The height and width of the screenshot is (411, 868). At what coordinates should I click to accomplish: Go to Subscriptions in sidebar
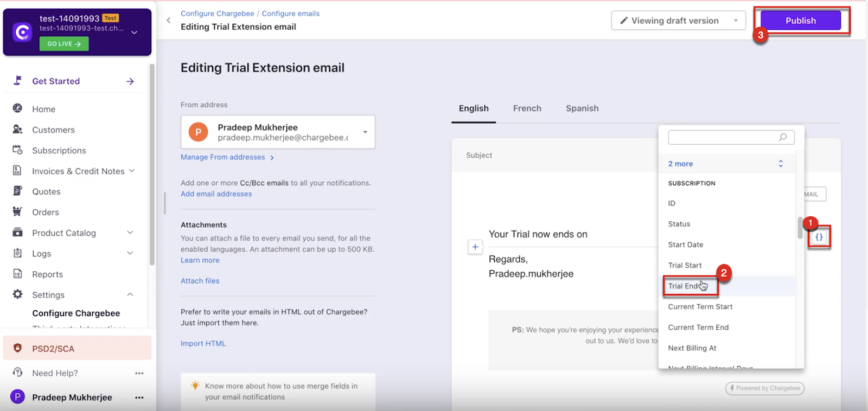pos(59,150)
